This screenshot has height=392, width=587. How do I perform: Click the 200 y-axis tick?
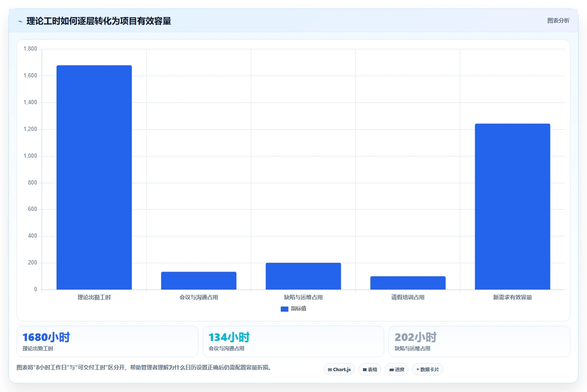tap(32, 263)
